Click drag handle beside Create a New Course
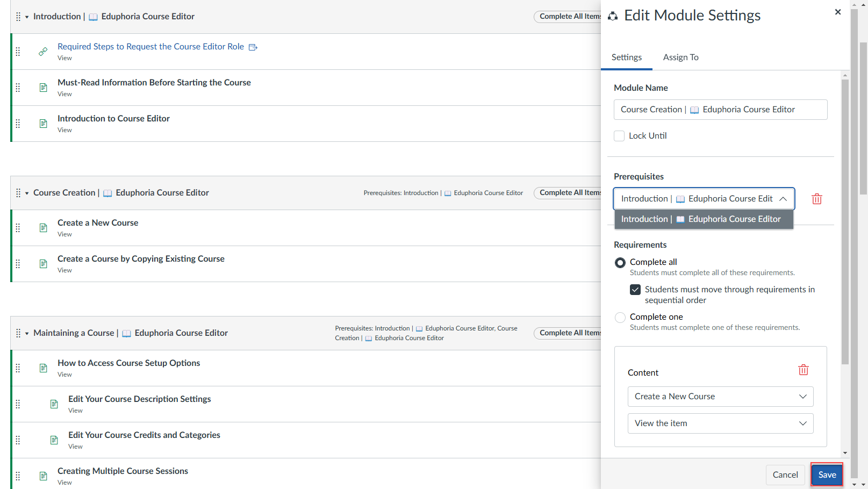868x489 pixels. (x=18, y=228)
